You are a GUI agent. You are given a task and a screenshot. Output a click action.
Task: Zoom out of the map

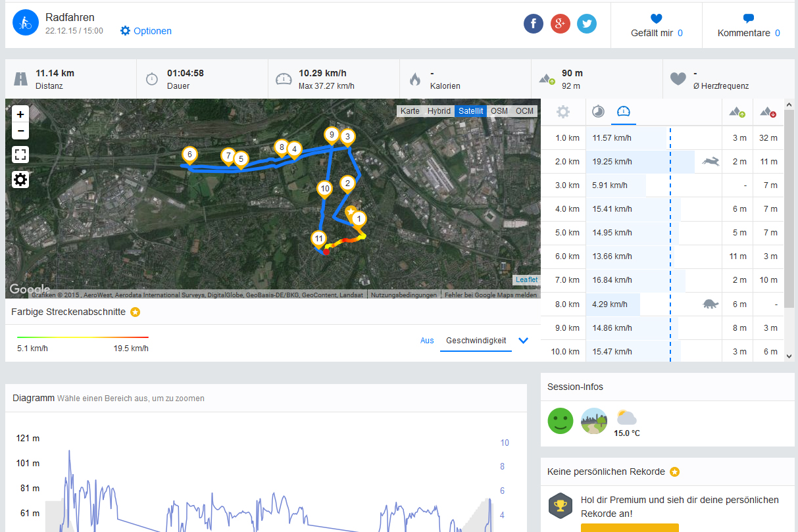coord(20,131)
